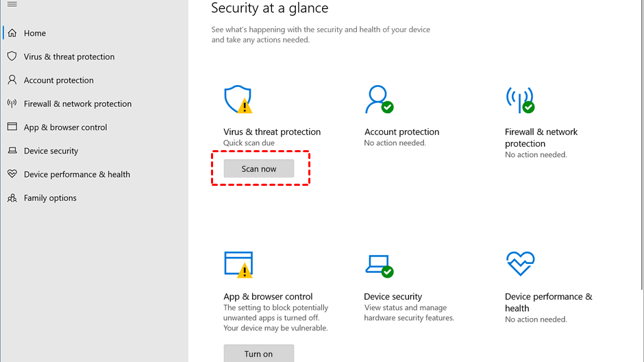Open the Device performance & health heart tile
Viewport: 644px width, 362px height.
519,263
